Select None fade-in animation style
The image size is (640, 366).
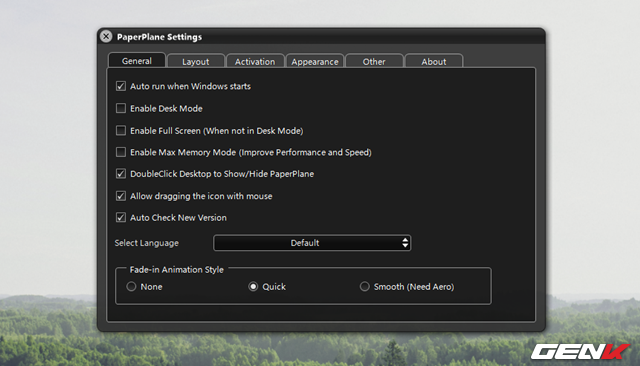131,286
